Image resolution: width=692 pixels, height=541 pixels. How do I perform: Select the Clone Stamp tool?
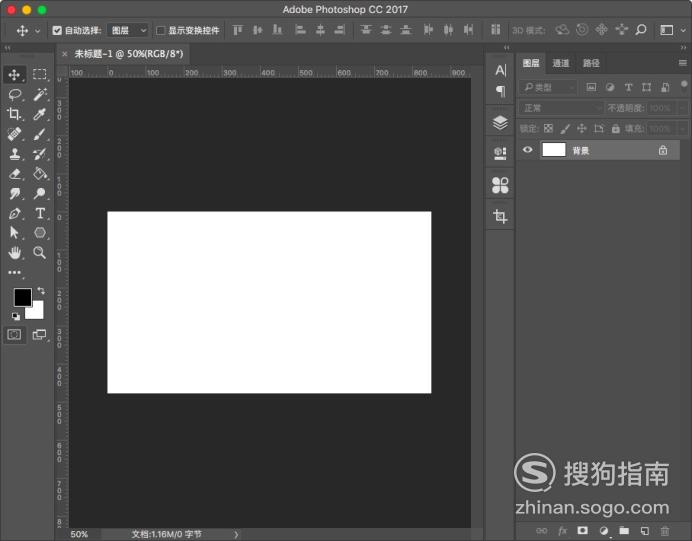click(x=15, y=154)
